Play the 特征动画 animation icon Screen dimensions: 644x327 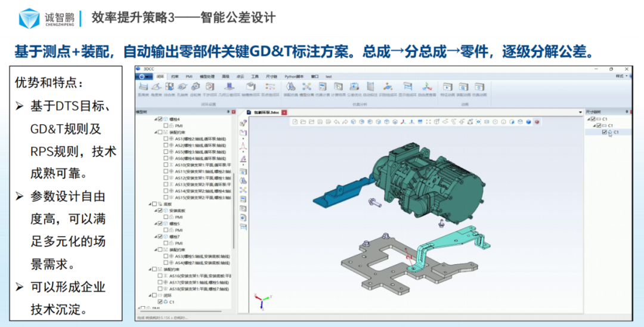pyautogui.click(x=447, y=87)
